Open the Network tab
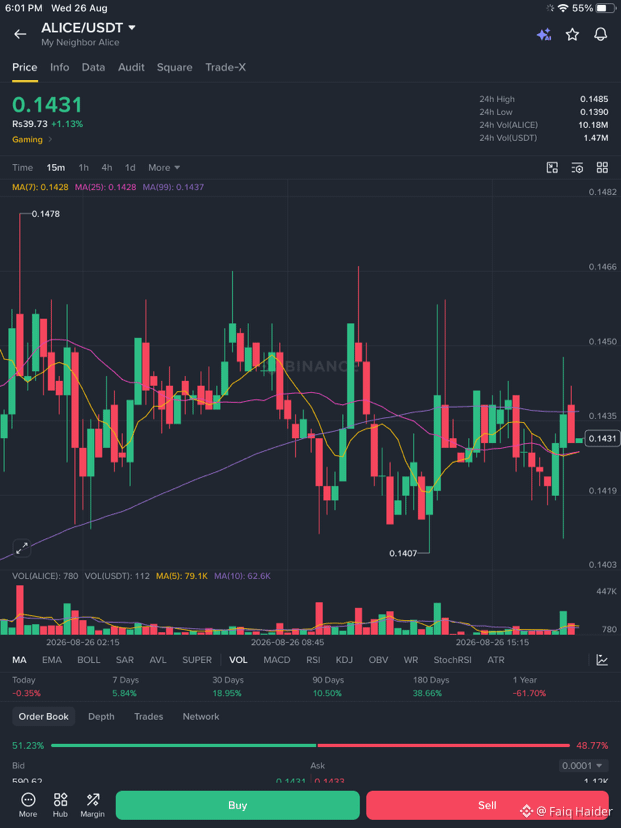 [x=201, y=717]
